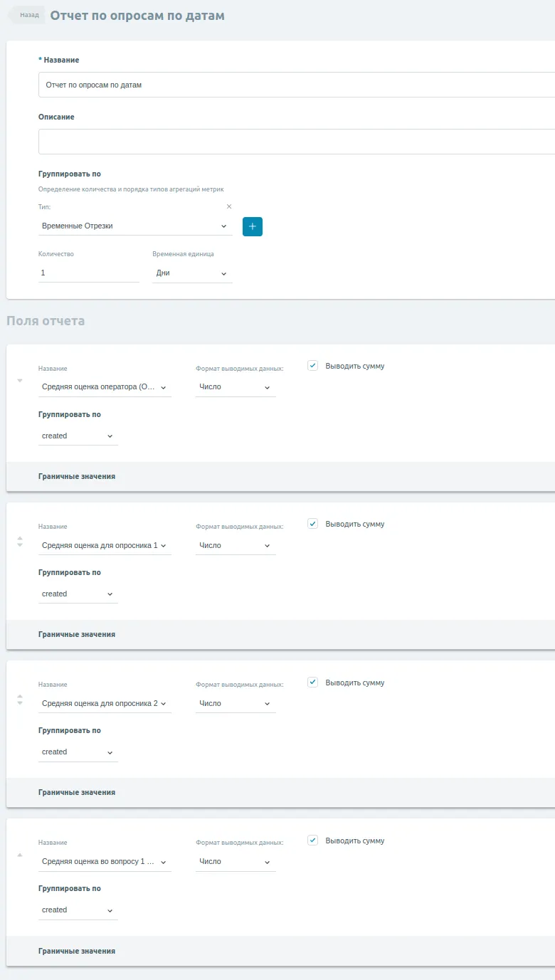The width and height of the screenshot is (555, 980).
Task: Expand 'Граничные значения' in last field card
Action: point(77,951)
